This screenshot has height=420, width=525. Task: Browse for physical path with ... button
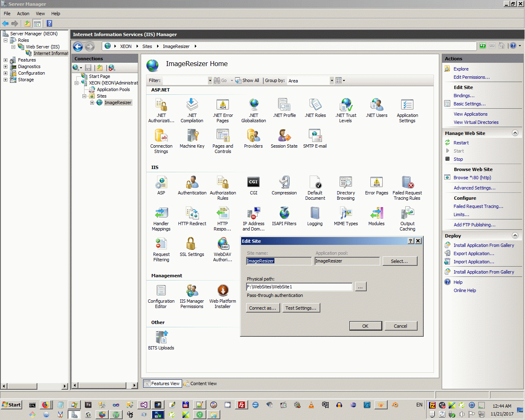[x=360, y=287]
